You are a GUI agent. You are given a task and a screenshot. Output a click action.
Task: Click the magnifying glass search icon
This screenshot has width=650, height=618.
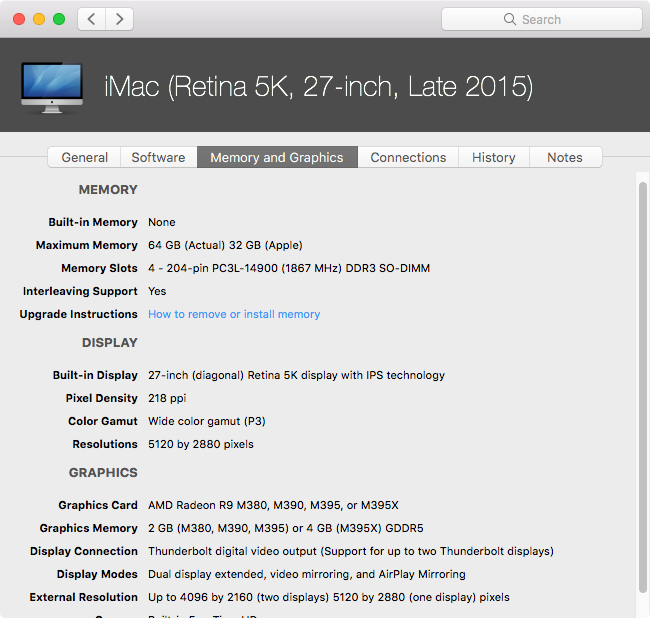[509, 19]
